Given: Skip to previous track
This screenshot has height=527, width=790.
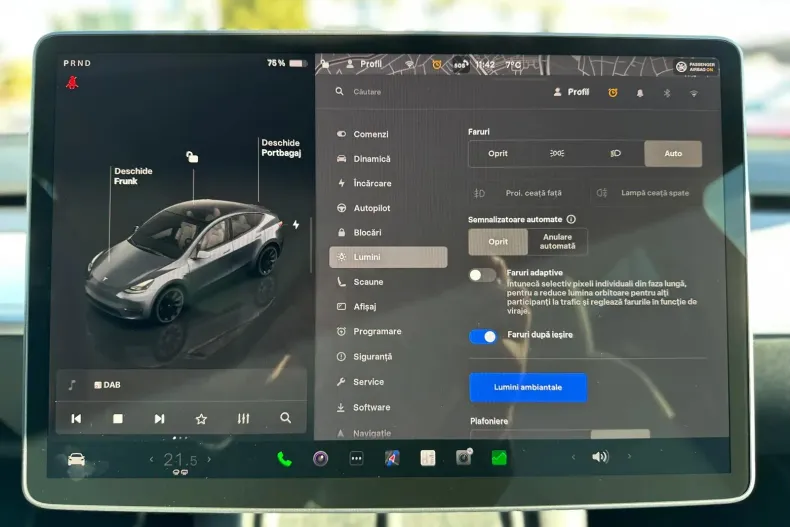Looking at the screenshot, I should tap(76, 419).
